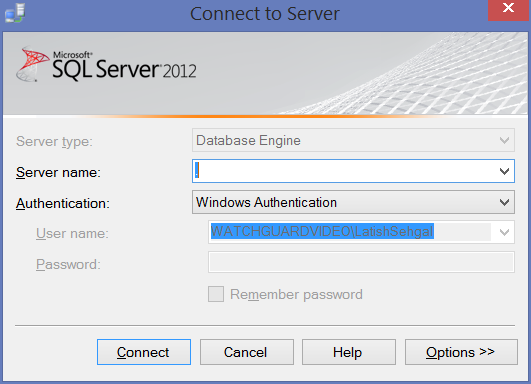This screenshot has width=531, height=384.
Task: Click the Windows Authentication combo box
Action: pyautogui.click(x=353, y=202)
